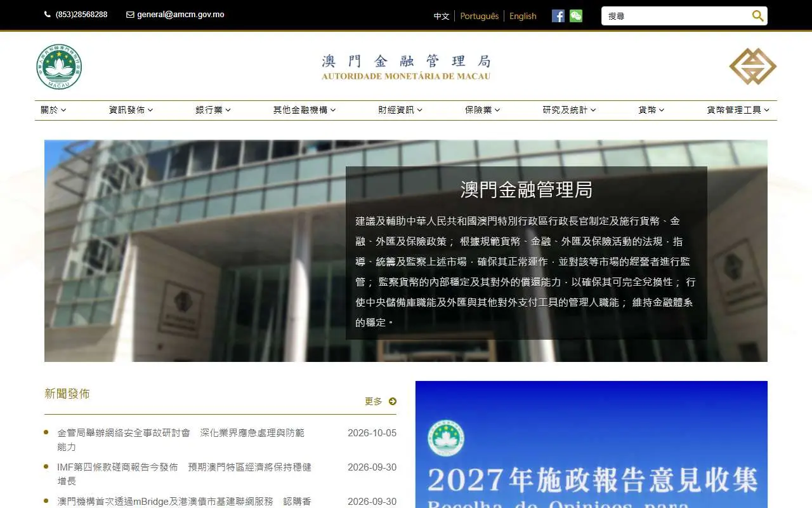Screen dimensions: 812x508
Task: Expand the 保險業 menu
Action: click(483, 110)
